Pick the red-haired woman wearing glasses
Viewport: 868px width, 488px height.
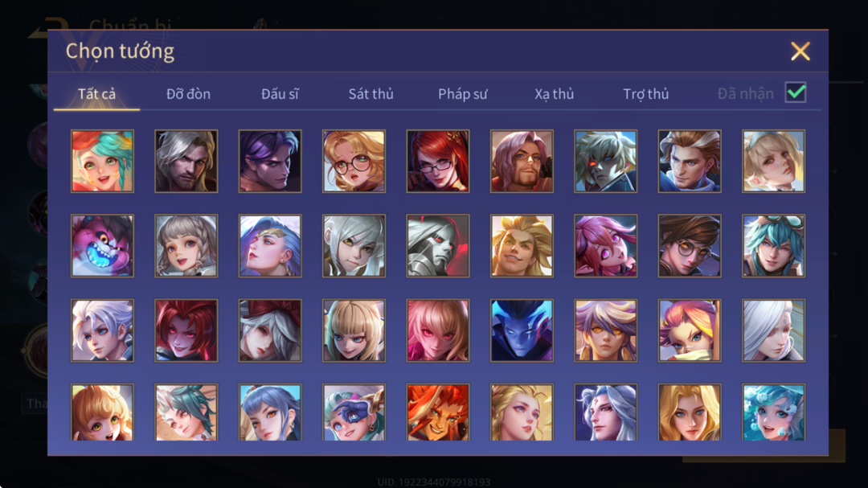(x=438, y=161)
